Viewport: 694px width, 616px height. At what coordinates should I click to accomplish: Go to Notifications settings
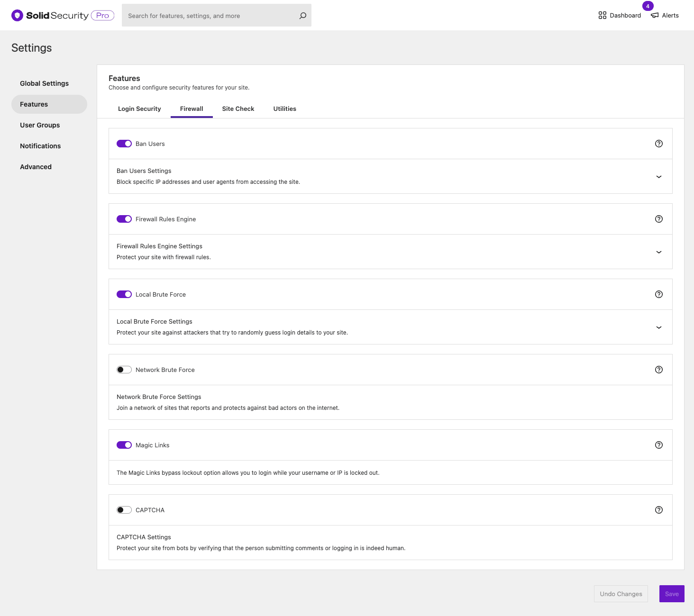point(49,146)
